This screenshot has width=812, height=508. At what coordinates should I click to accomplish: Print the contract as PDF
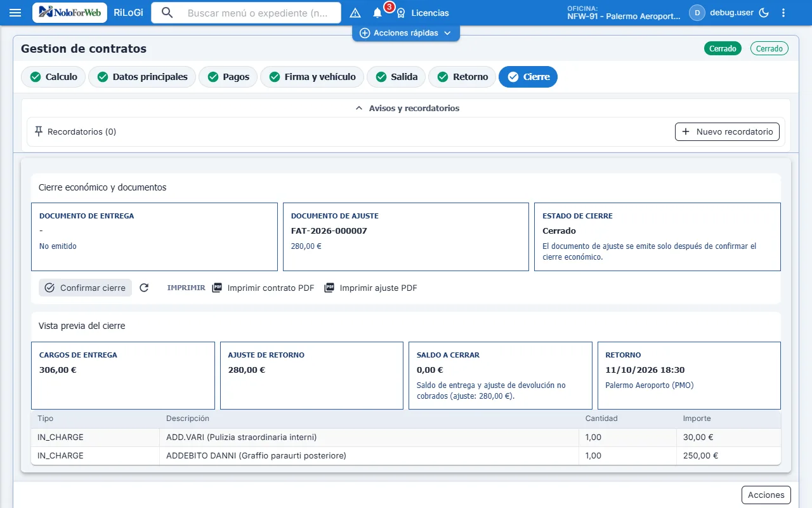[263, 288]
